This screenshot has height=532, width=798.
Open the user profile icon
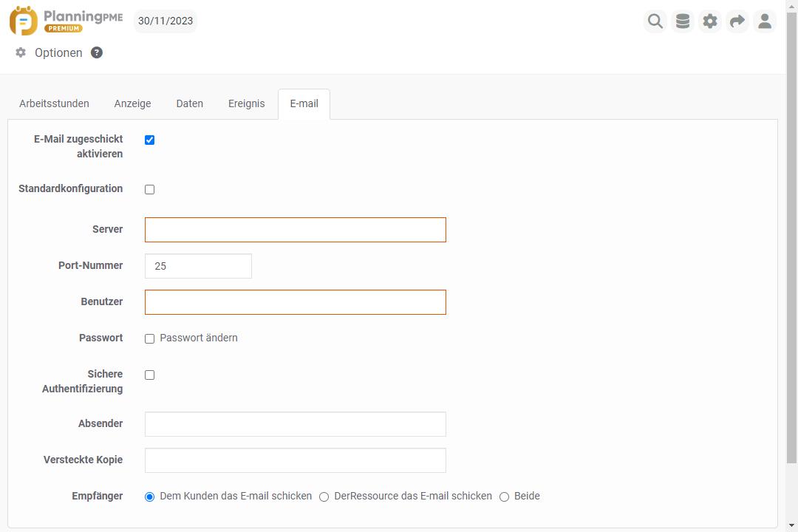coord(765,21)
